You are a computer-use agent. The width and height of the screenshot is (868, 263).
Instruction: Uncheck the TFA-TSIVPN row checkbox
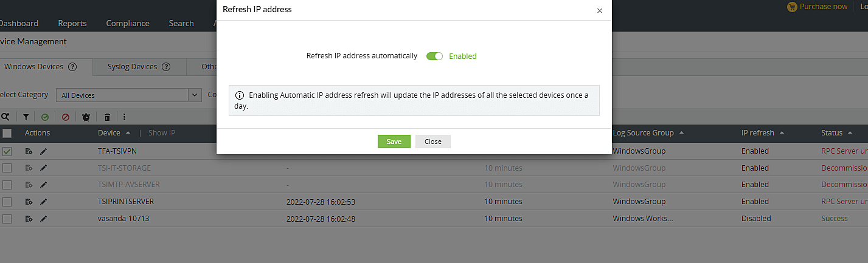(x=7, y=151)
